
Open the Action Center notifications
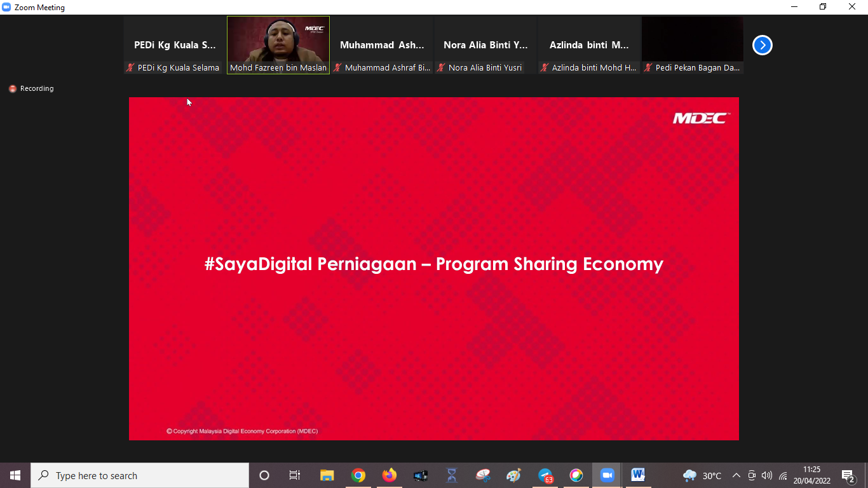click(848, 475)
